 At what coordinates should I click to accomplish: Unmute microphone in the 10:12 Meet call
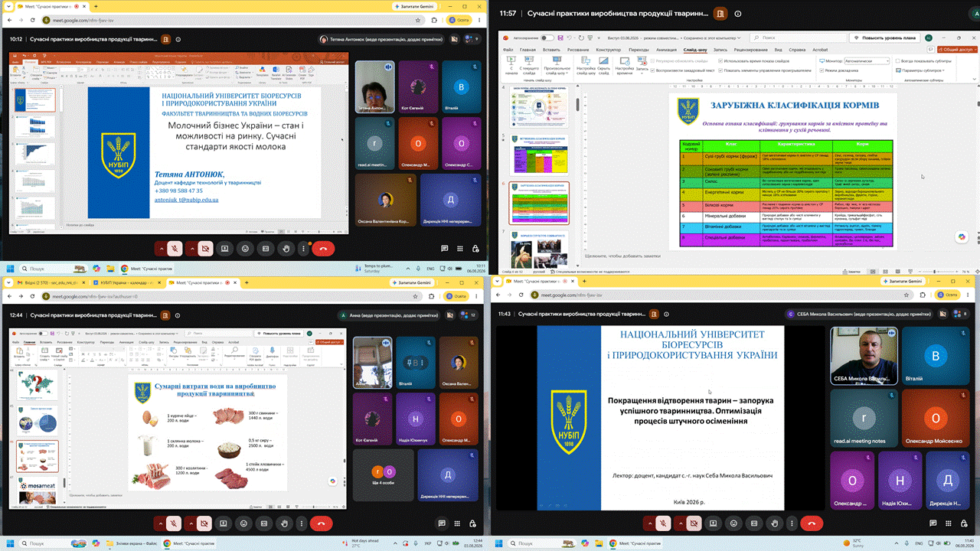click(x=175, y=248)
